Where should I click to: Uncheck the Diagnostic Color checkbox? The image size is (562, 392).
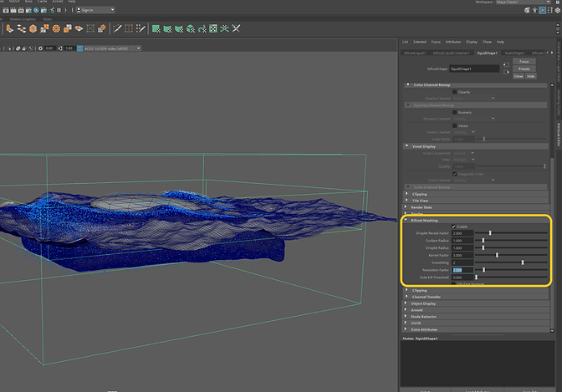pyautogui.click(x=454, y=174)
